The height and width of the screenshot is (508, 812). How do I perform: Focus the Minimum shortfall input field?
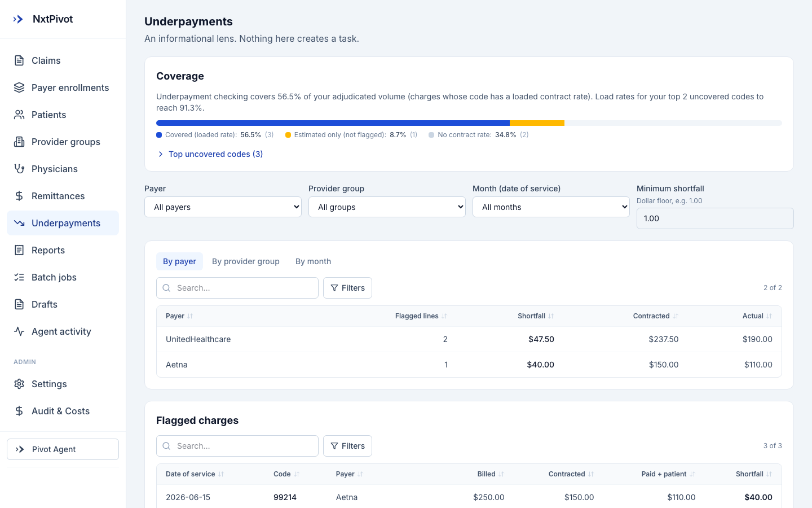[715, 218]
